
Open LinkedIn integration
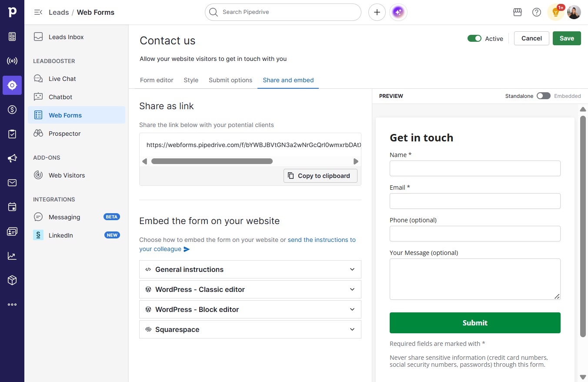[77, 235]
